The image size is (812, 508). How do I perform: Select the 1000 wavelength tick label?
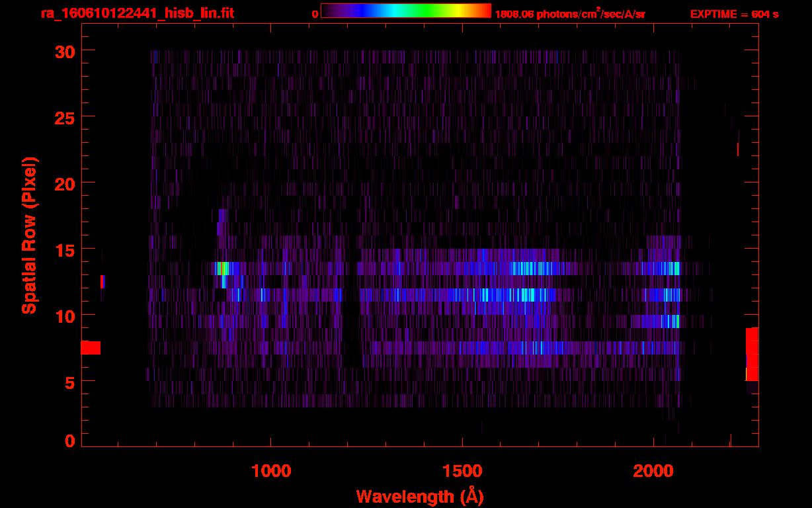point(270,471)
